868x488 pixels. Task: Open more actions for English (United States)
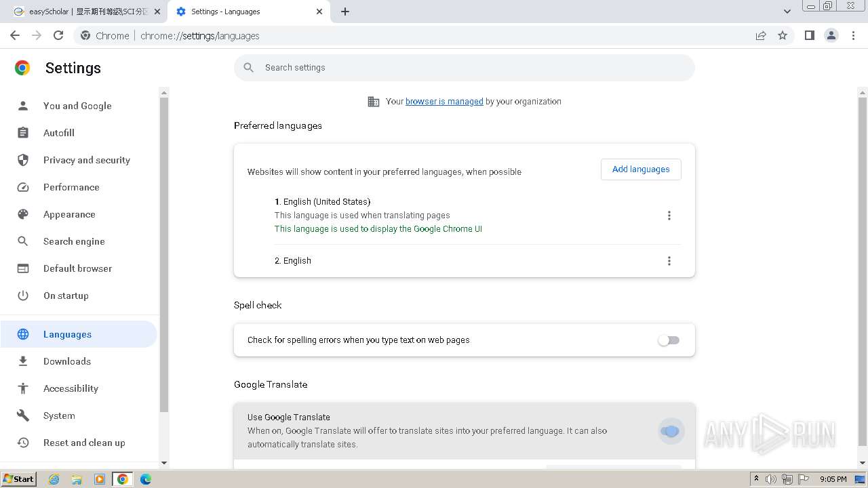[x=669, y=216]
